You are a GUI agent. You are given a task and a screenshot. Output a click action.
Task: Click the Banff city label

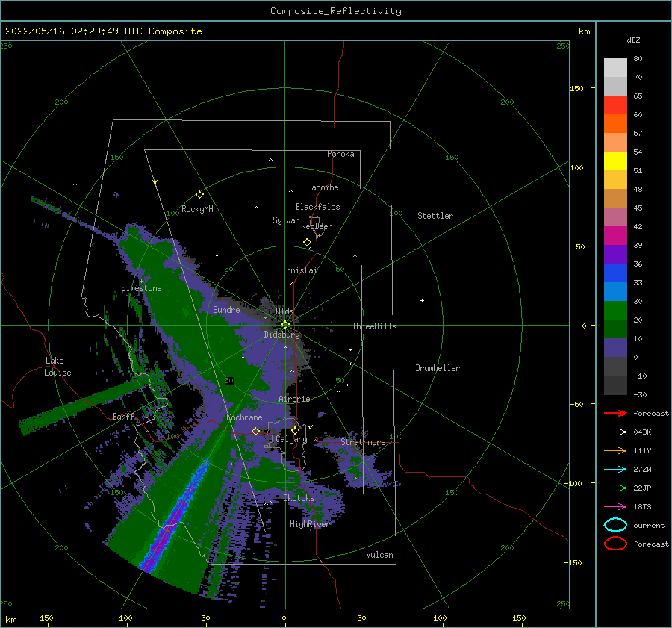[123, 416]
